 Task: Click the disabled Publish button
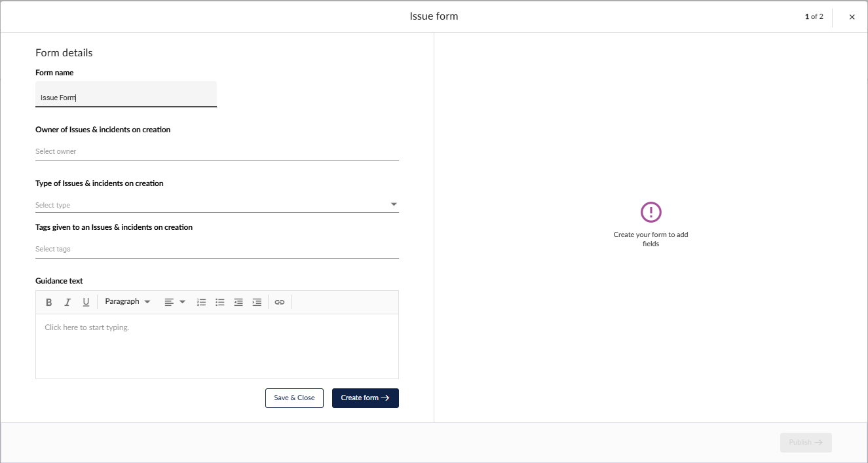pos(806,443)
